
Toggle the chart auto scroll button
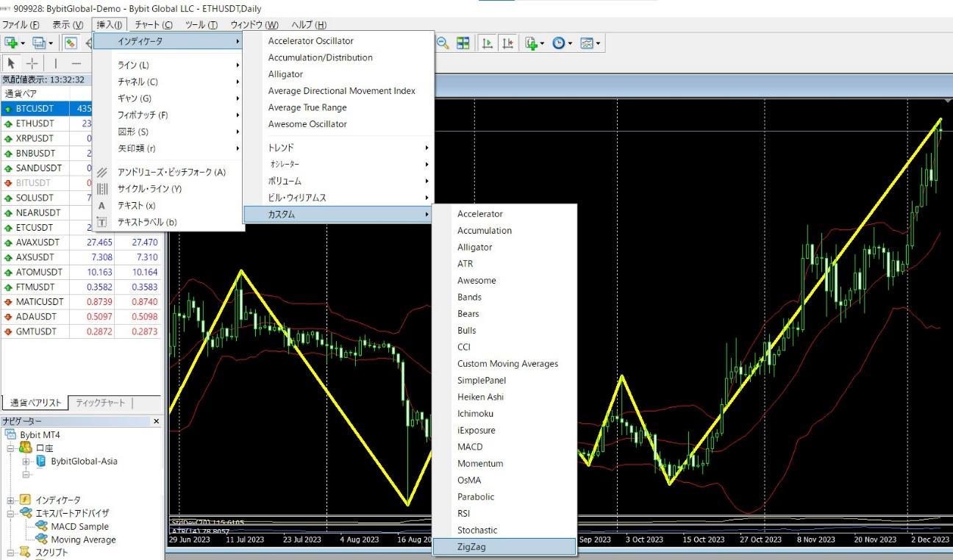tap(487, 43)
